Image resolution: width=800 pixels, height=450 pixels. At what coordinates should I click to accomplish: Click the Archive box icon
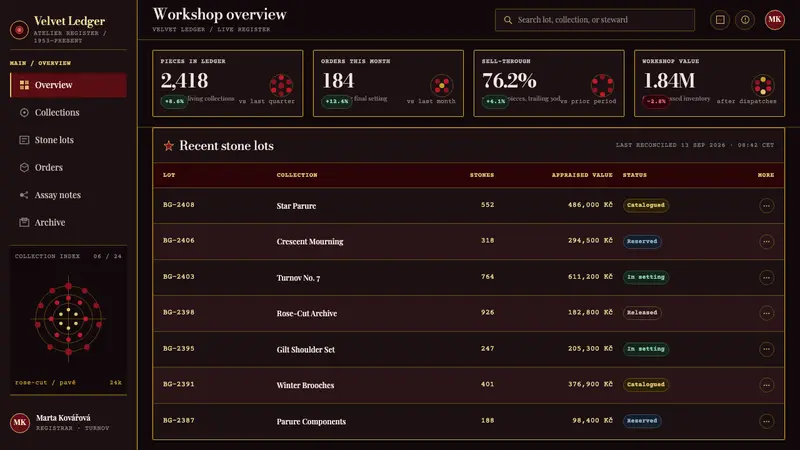[24, 222]
